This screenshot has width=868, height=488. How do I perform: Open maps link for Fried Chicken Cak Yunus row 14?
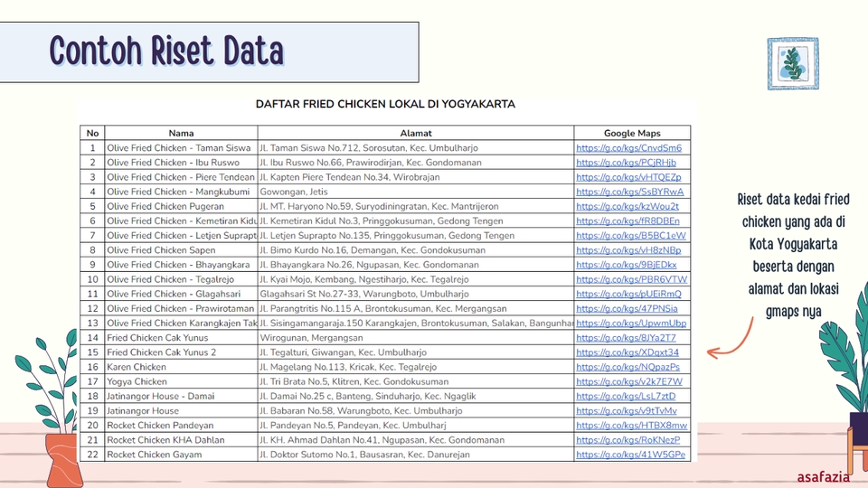coord(626,338)
